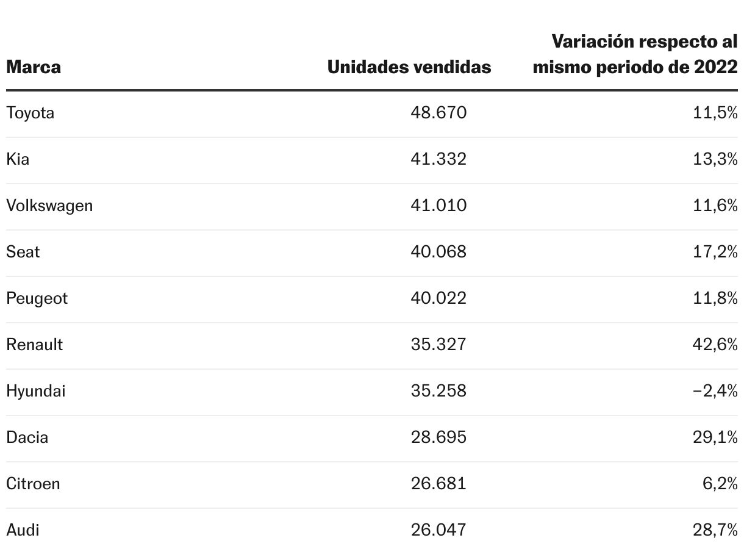Select the Citroen brand cell

(33, 484)
